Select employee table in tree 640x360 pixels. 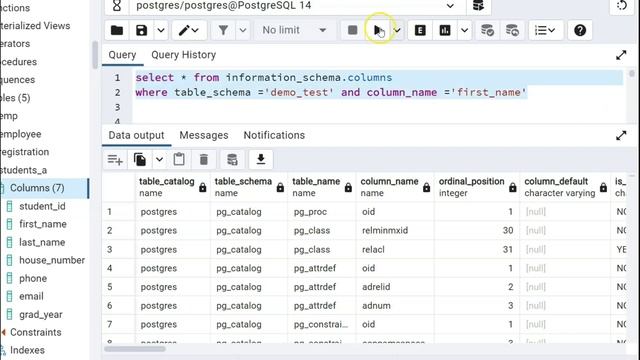[x=21, y=134]
